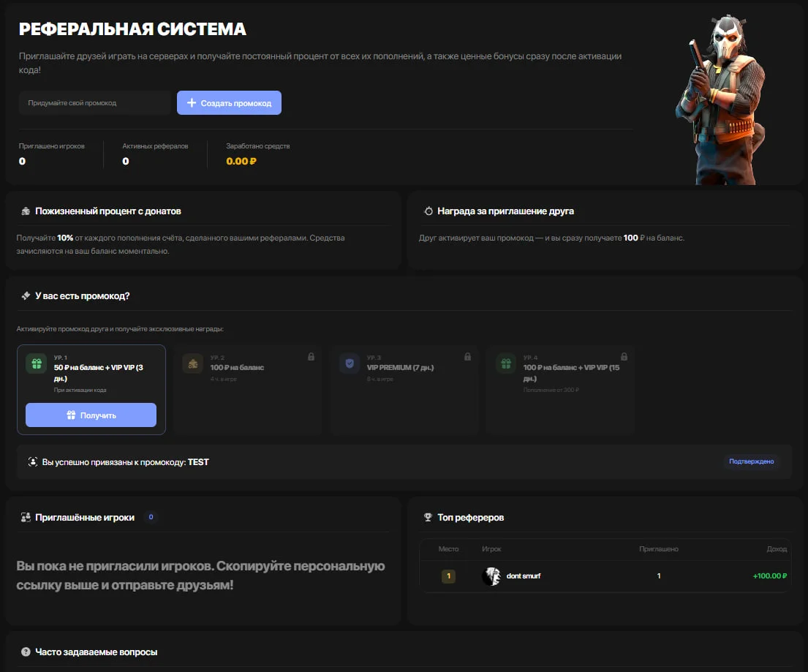The image size is (808, 672).
Task: Click the ticket icon beside У вас есть промокод?
Action: click(26, 296)
